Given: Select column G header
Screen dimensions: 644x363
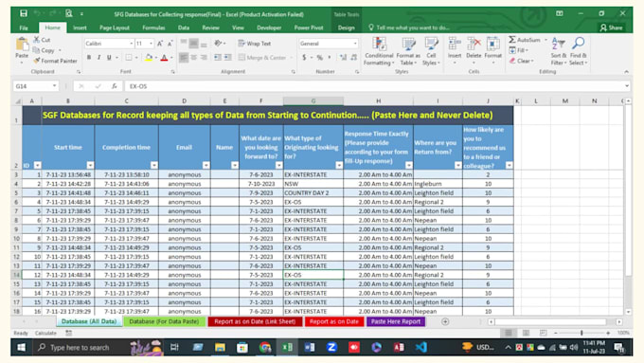Looking at the screenshot, I should click(x=313, y=100).
